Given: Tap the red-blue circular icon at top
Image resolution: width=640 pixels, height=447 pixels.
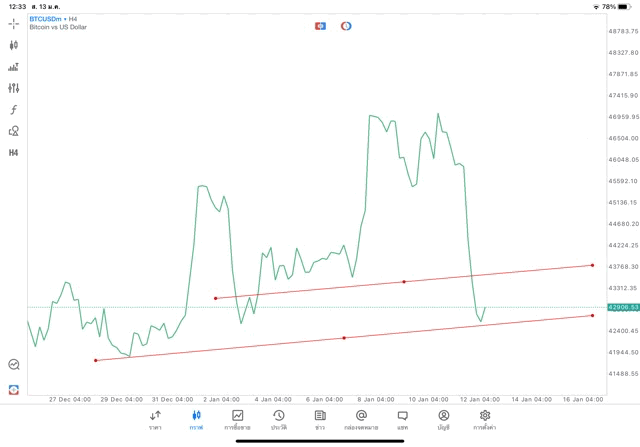Looking at the screenshot, I should tap(346, 25).
